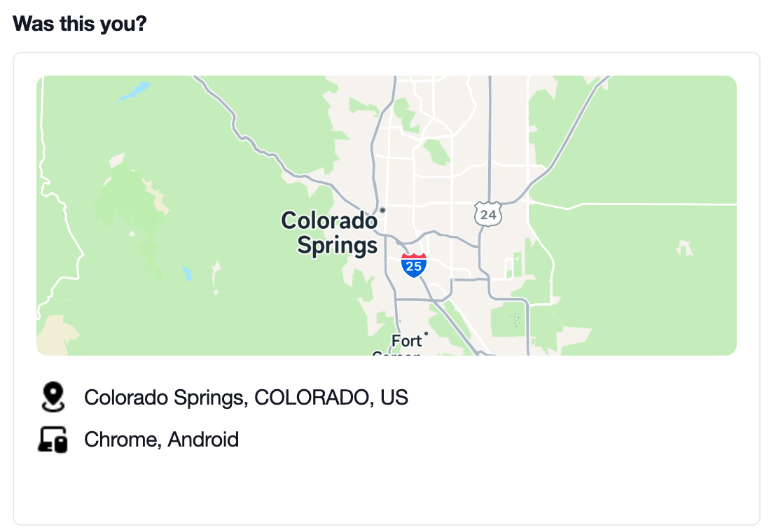
Task: Click the devices icon beside Chrome, Android
Action: coord(53,440)
